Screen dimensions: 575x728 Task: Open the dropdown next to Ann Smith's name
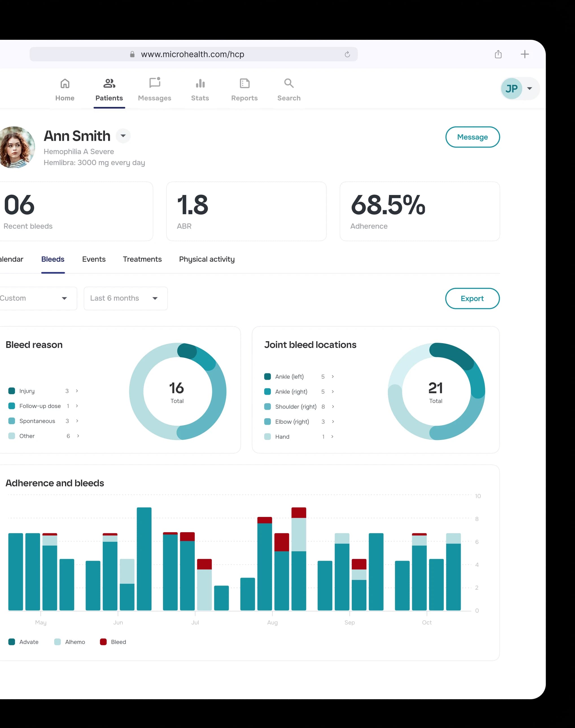click(x=123, y=136)
